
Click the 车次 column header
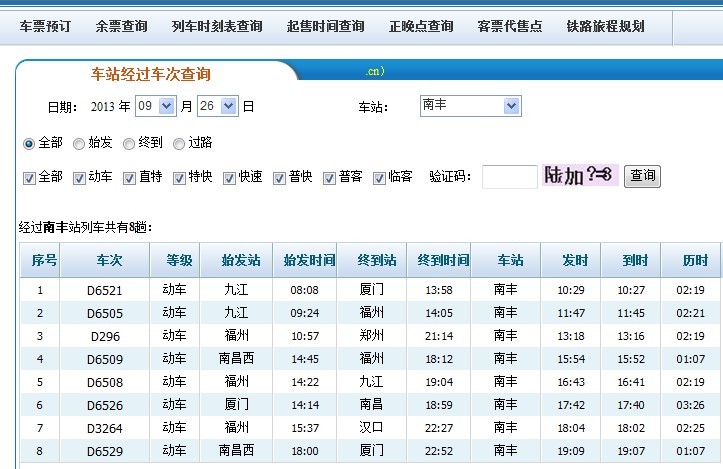[x=108, y=260]
